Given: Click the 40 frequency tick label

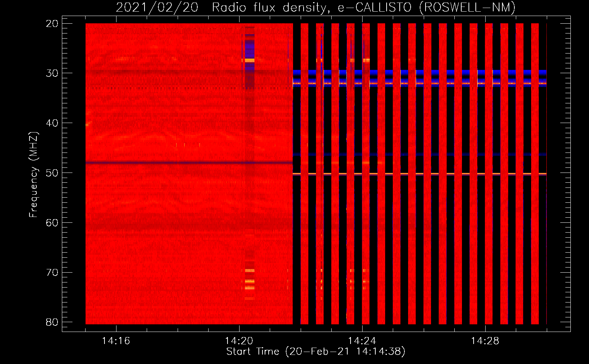Looking at the screenshot, I should [x=52, y=123].
